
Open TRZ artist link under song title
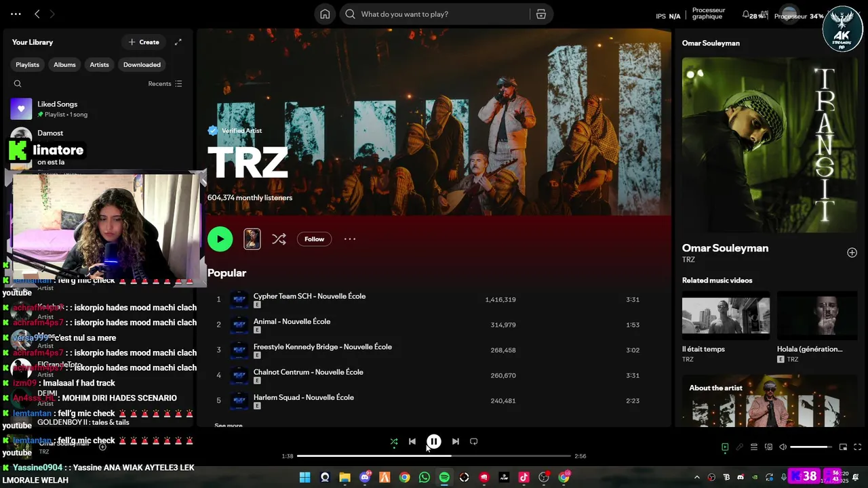tap(688, 260)
